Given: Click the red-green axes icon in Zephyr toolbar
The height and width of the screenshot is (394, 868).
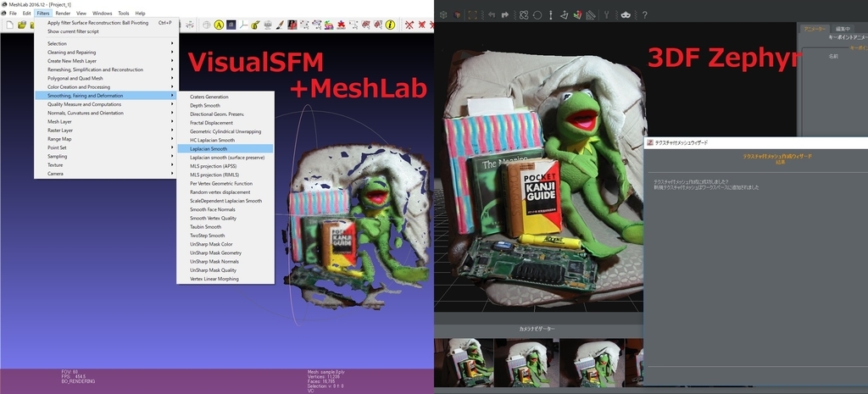Looking at the screenshot, I should tap(578, 15).
